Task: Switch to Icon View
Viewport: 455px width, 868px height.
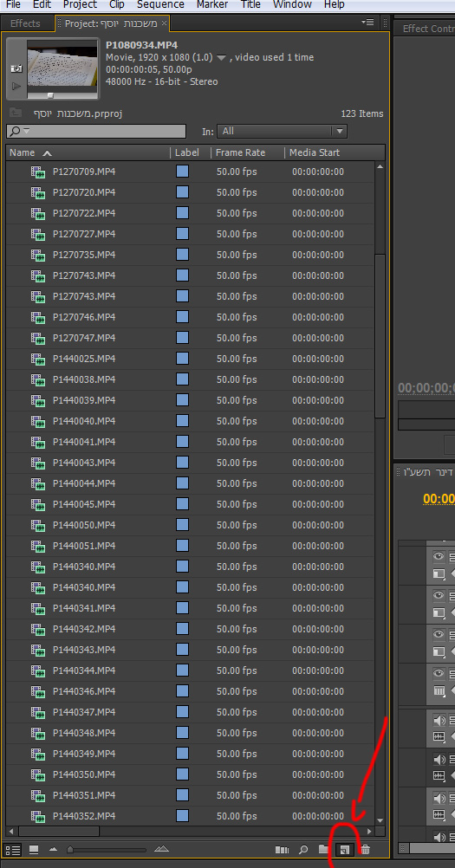Action: (34, 849)
